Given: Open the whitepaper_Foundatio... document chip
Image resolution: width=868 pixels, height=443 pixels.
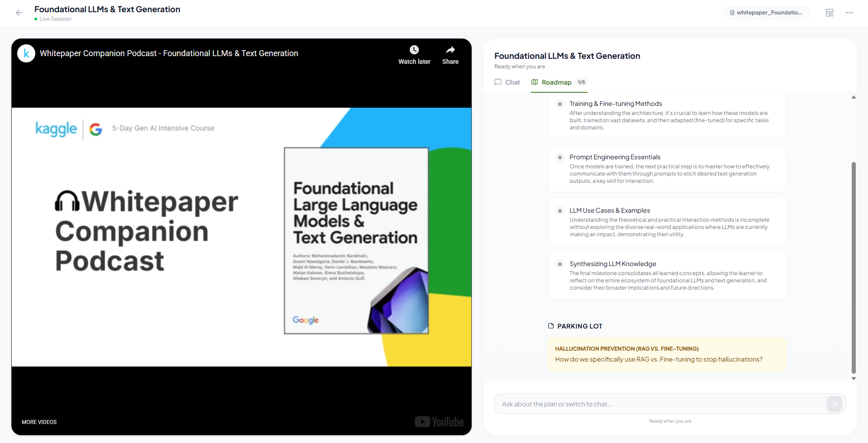Looking at the screenshot, I should pyautogui.click(x=767, y=13).
